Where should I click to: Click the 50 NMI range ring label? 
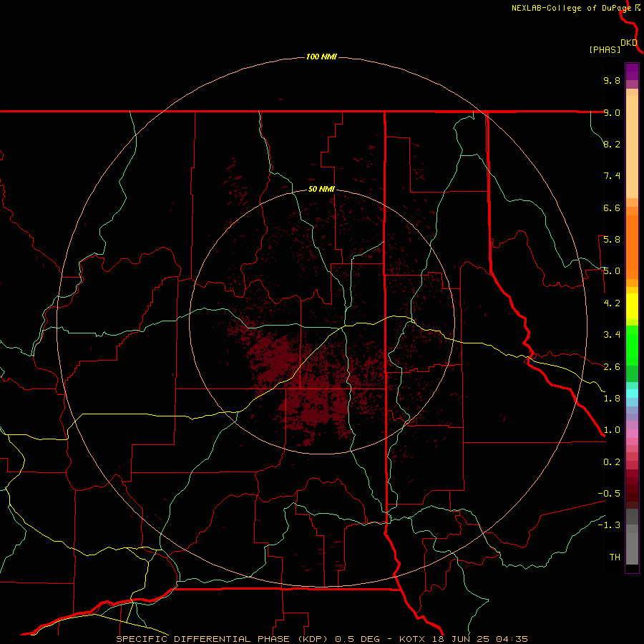[x=321, y=189]
